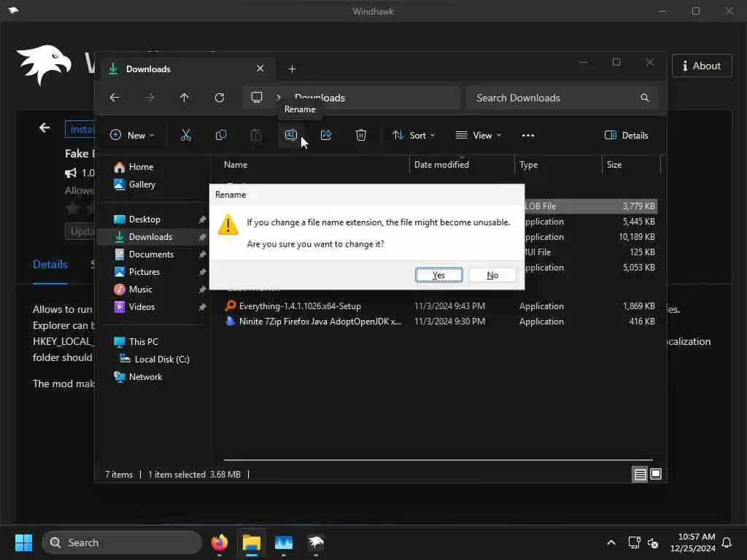The height and width of the screenshot is (560, 747).
Task: Click the Search Downloads field
Action: coord(562,98)
